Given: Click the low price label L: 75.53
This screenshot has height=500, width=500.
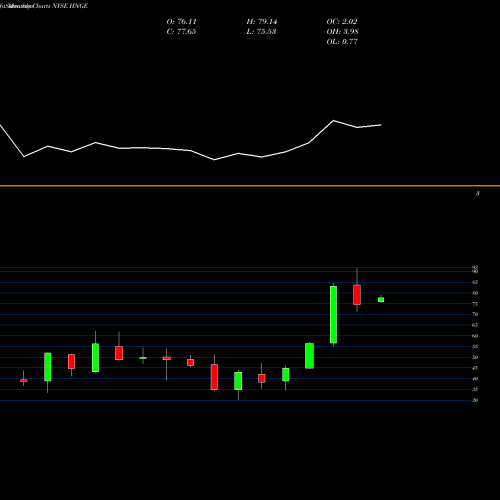Looking at the screenshot, I should pos(261,32).
